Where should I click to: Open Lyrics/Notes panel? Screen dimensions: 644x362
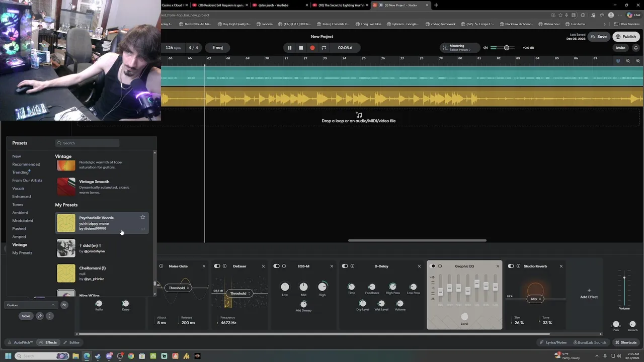click(553, 342)
